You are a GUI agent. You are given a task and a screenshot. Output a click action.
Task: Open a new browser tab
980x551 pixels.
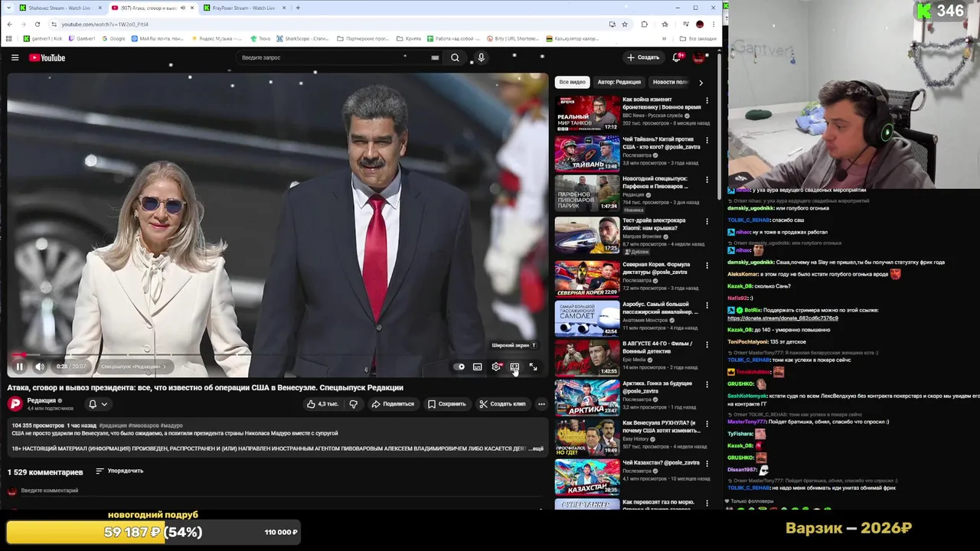coord(298,8)
